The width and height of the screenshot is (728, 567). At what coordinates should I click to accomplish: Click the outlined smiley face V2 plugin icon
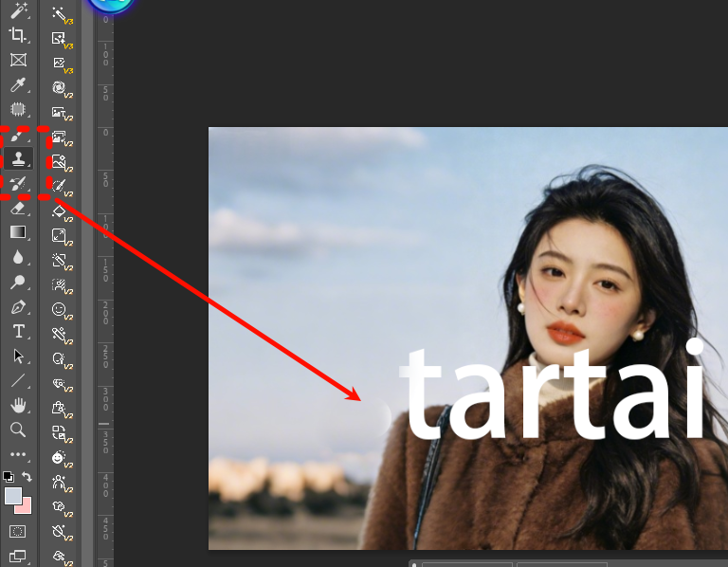pos(61,310)
